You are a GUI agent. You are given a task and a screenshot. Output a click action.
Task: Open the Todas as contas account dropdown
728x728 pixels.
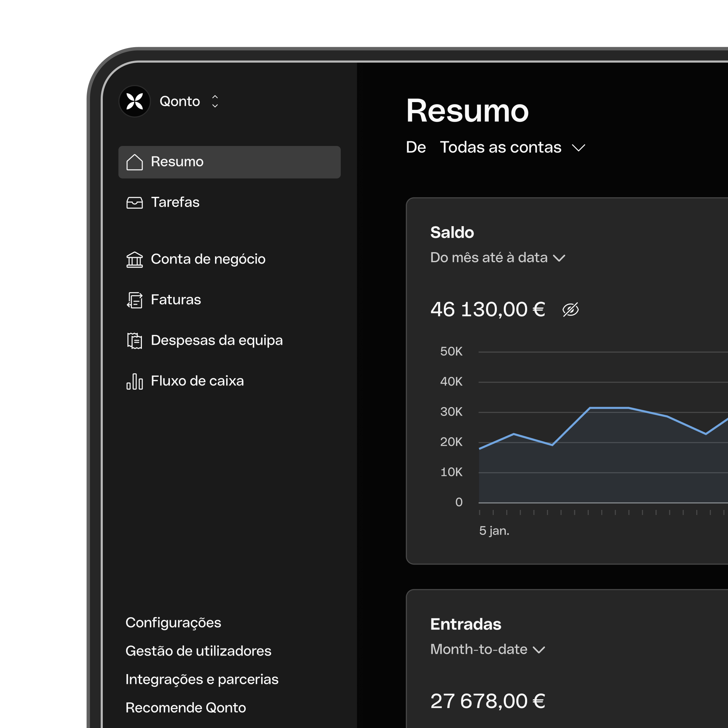tap(512, 147)
